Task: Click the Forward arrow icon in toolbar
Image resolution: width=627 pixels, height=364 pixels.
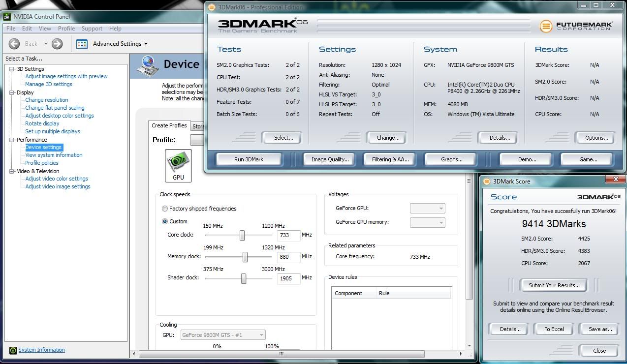Action: 57,44
